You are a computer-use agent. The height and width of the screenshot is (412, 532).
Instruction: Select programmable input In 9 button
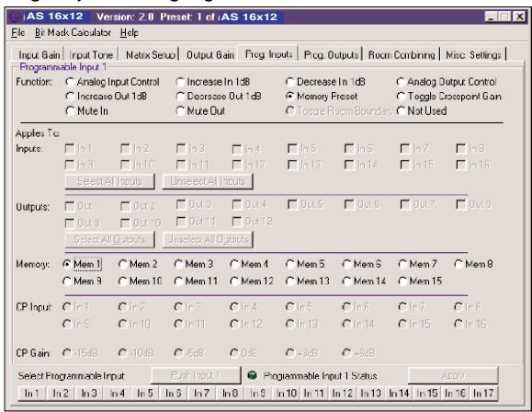click(258, 394)
